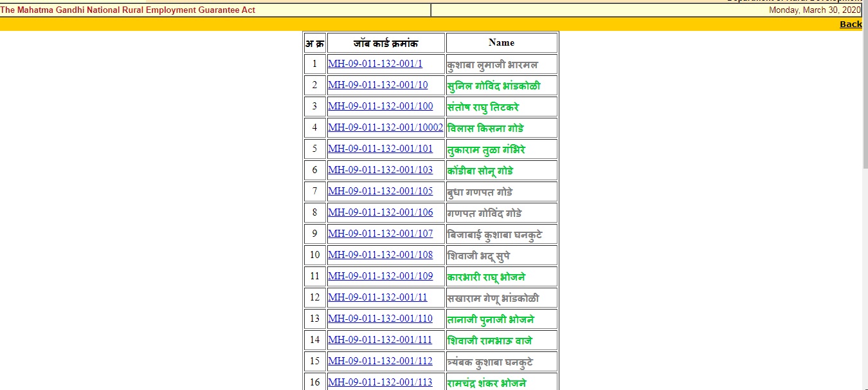Open job card MH-09-011-132-001/10002

pyautogui.click(x=385, y=127)
